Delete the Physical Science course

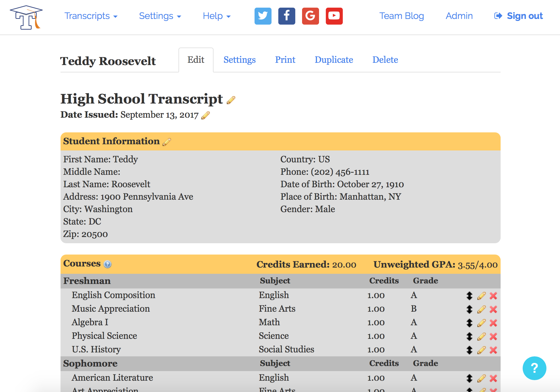point(493,337)
